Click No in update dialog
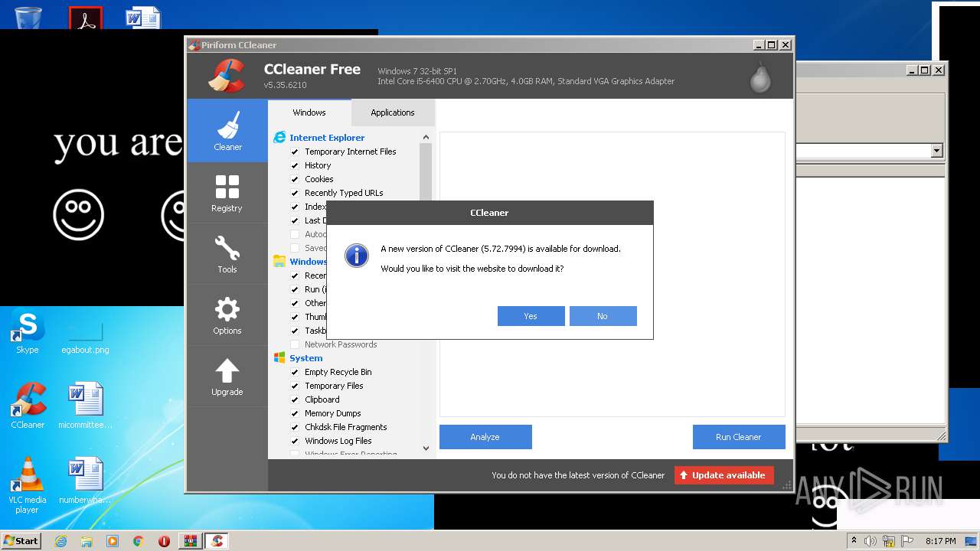Screen dimensions: 980x551 [603, 316]
